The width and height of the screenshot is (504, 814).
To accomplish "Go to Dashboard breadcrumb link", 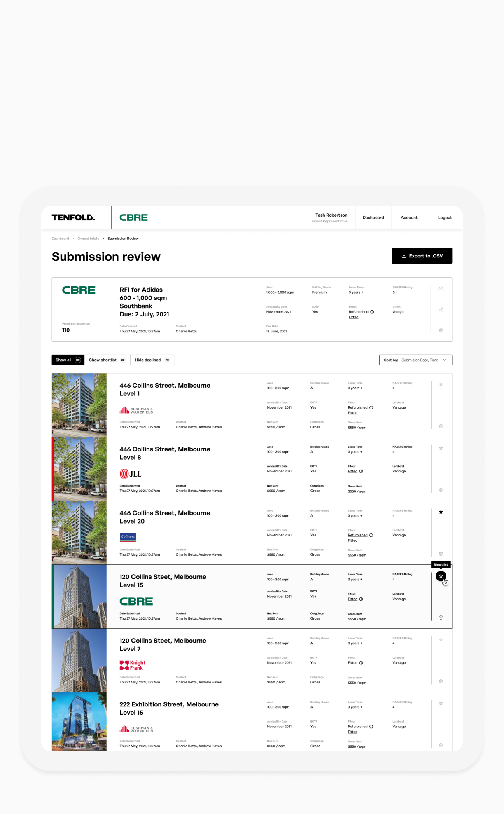I will point(61,239).
